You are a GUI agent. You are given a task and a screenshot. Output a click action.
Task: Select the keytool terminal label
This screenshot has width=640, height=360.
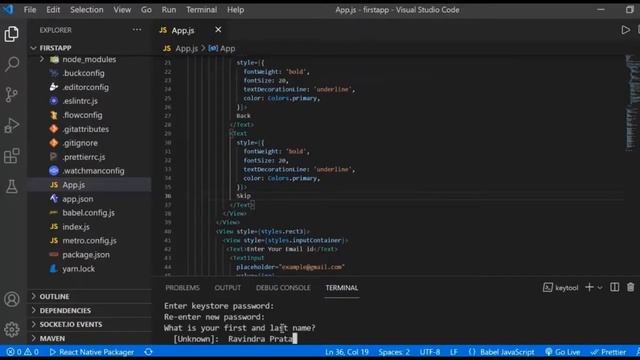[x=560, y=288]
